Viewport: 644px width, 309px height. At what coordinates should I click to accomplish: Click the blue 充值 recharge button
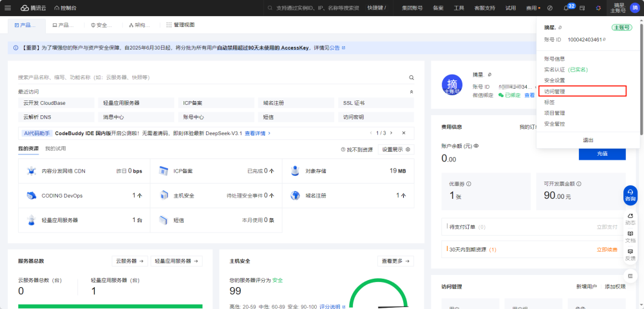[602, 153]
